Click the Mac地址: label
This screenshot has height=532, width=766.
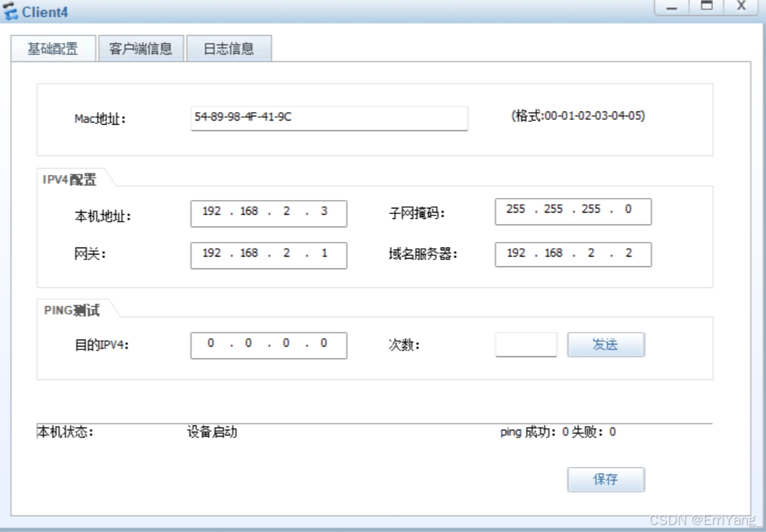(100, 119)
